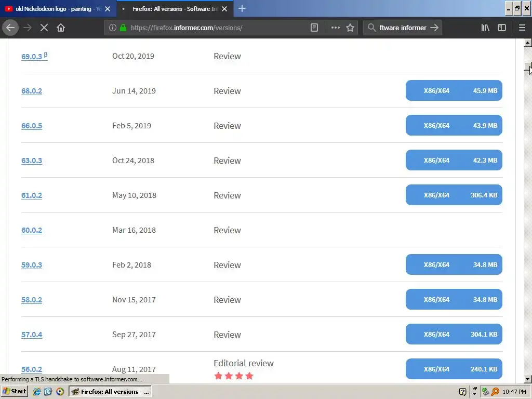The width and height of the screenshot is (532, 399).
Task: Download the 45.9 MB X86/X64 build
Action: (x=454, y=90)
